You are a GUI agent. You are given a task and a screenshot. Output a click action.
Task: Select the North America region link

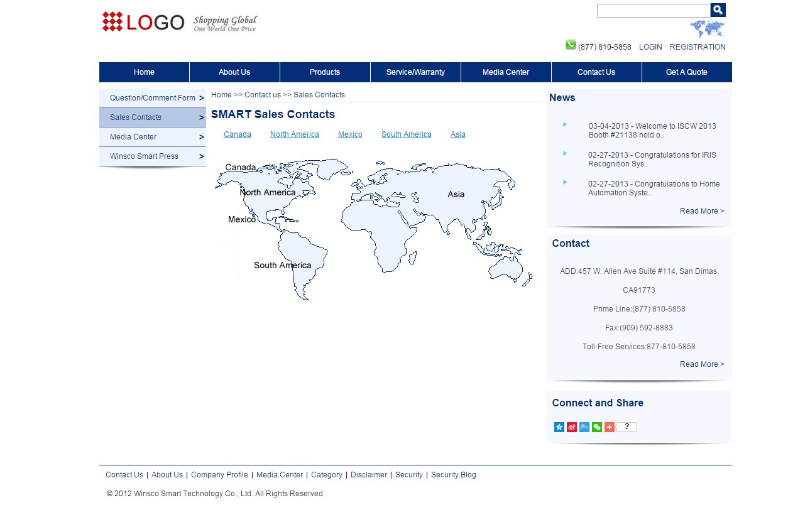point(294,134)
